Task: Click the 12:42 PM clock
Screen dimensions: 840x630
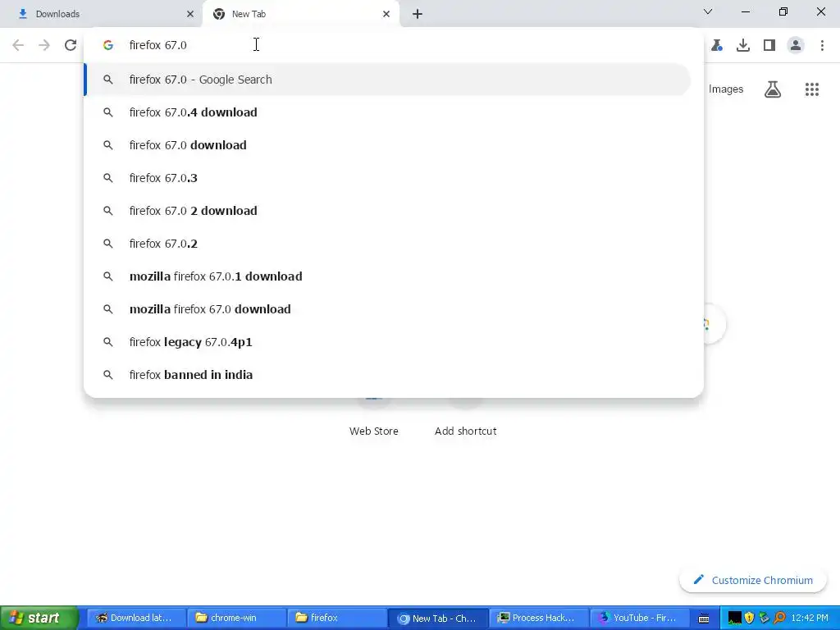Action: (x=810, y=618)
